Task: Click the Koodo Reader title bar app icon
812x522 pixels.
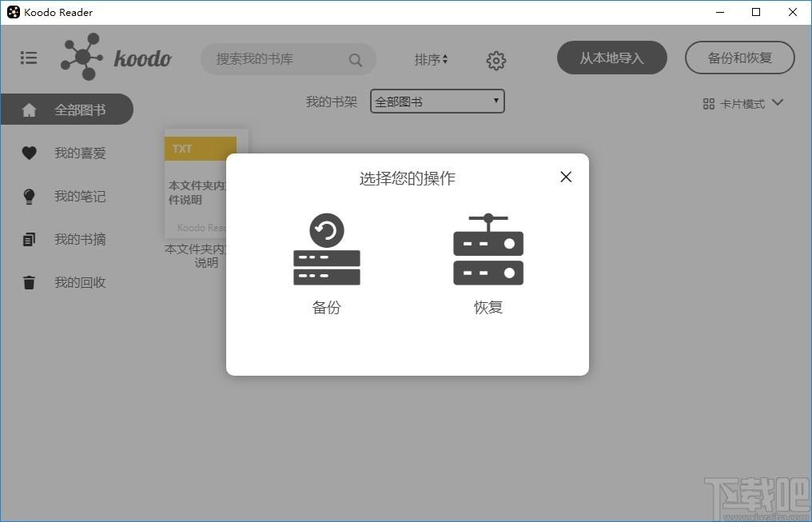Action: pyautogui.click(x=14, y=12)
